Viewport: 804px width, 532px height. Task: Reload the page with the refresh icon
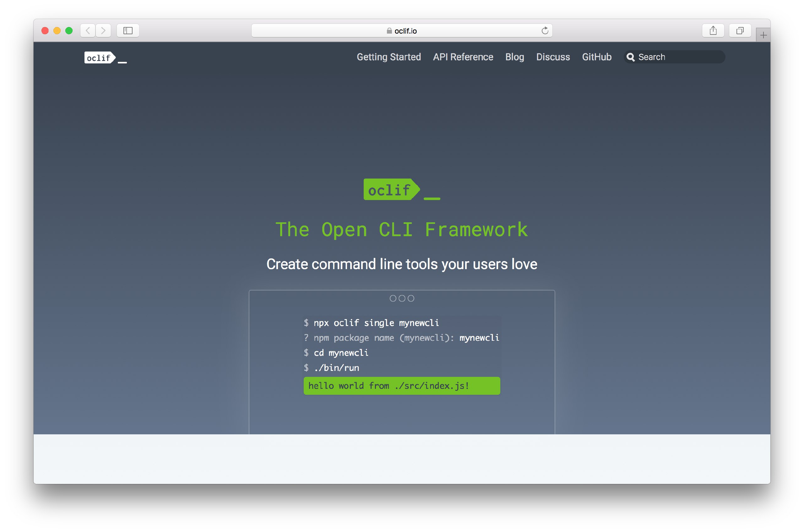[x=545, y=30]
